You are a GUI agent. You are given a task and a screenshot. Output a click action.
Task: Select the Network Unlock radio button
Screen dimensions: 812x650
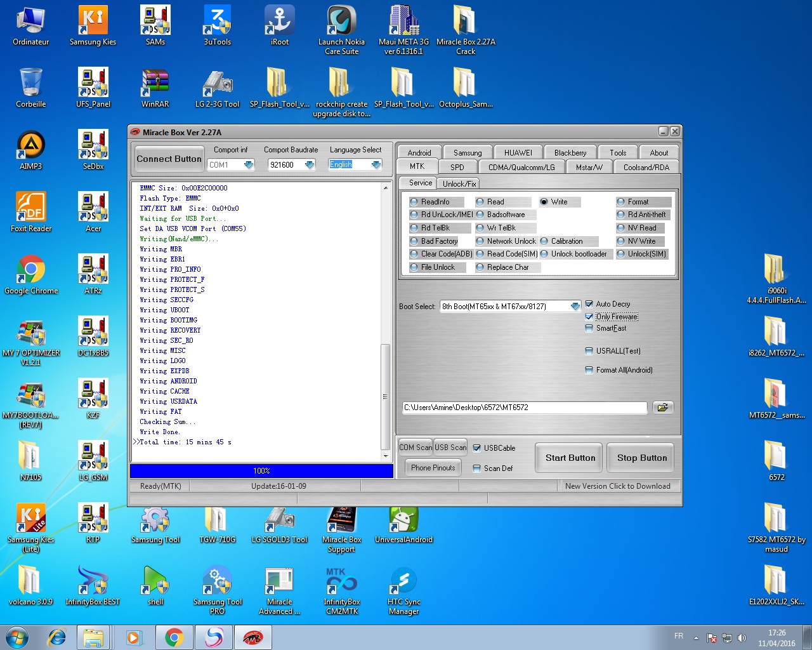(x=506, y=241)
